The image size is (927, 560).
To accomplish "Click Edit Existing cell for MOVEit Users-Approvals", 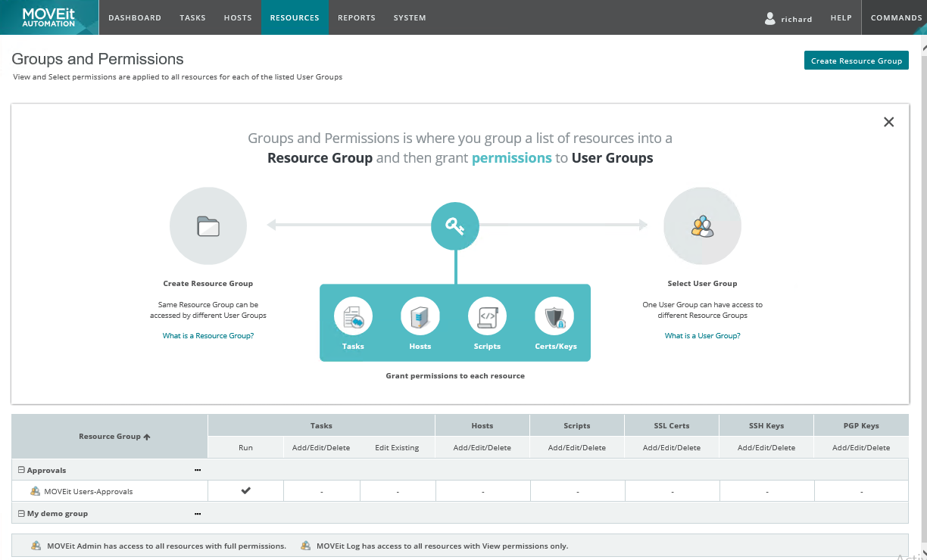I will tap(398, 491).
